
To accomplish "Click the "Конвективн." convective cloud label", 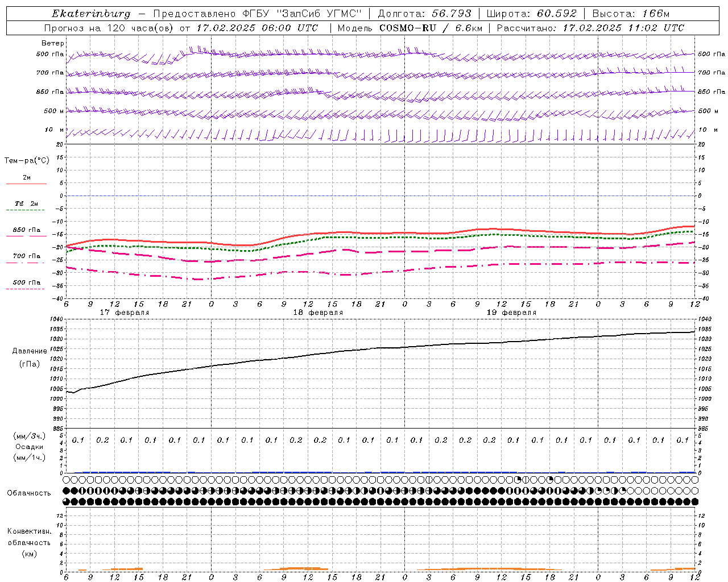I will 29,531.
